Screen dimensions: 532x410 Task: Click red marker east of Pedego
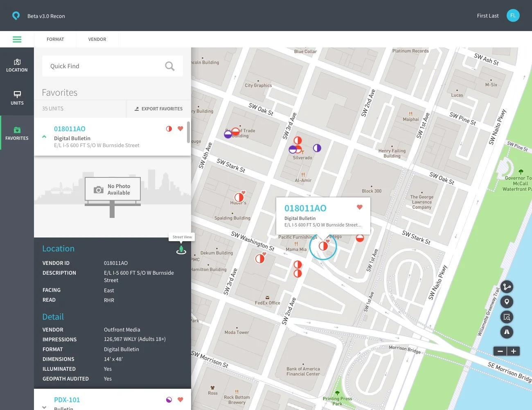point(360,238)
